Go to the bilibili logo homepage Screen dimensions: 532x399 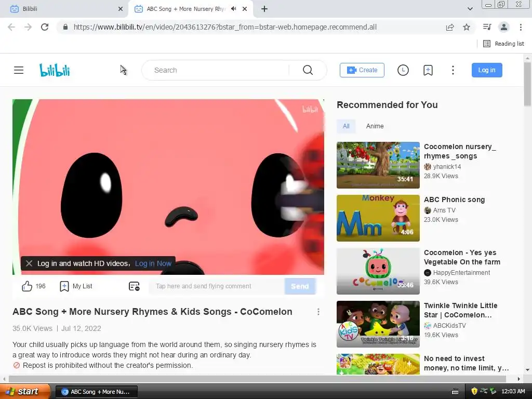pos(55,70)
